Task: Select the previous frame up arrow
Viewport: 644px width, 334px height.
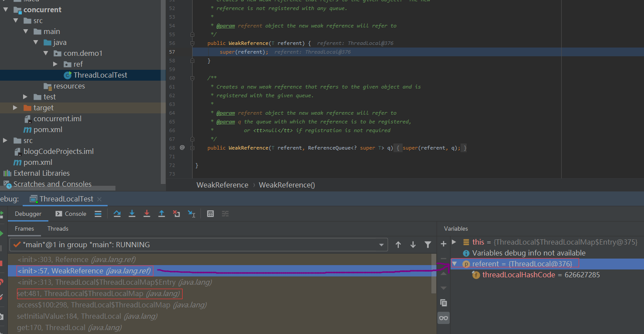Action: point(398,245)
